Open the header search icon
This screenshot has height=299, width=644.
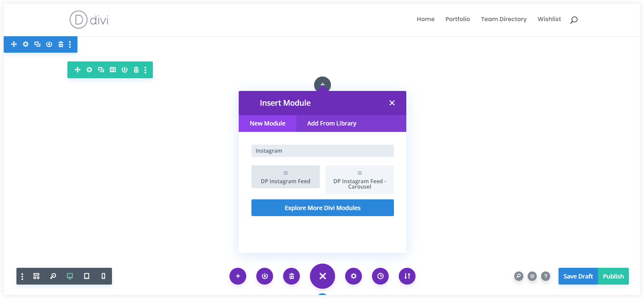[574, 20]
